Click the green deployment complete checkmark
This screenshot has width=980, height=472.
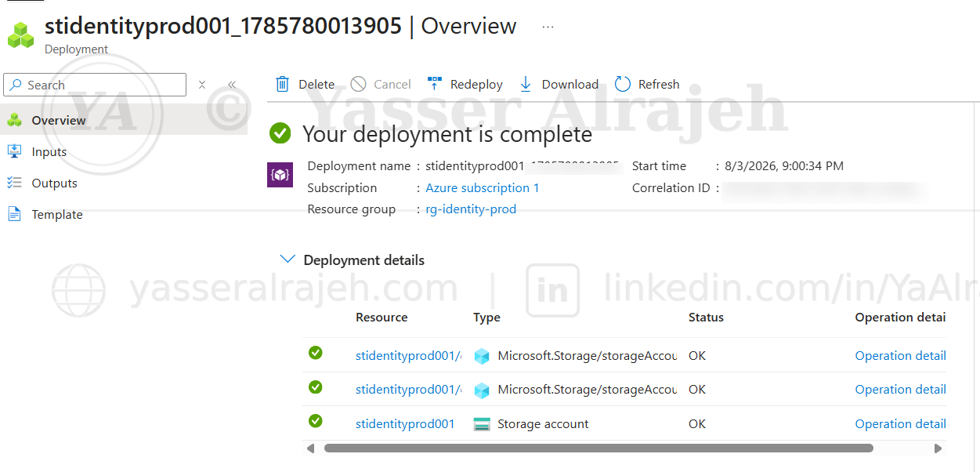pos(280,133)
